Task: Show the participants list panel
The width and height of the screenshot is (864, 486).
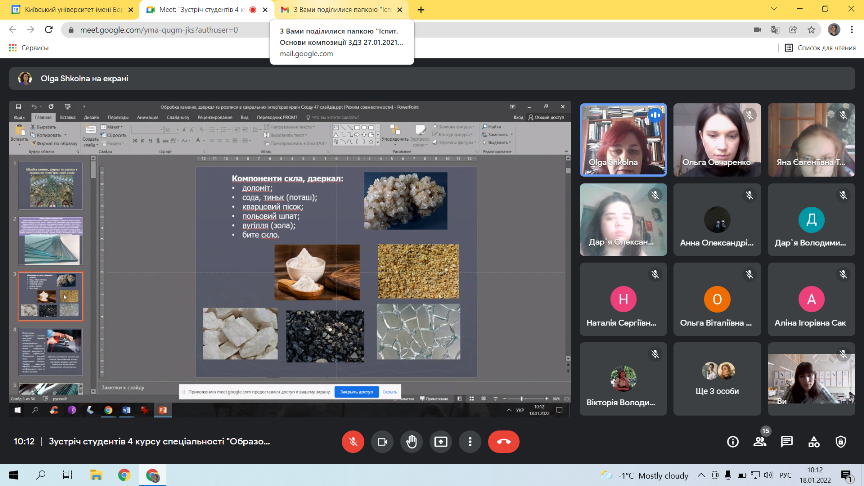Action: click(760, 441)
